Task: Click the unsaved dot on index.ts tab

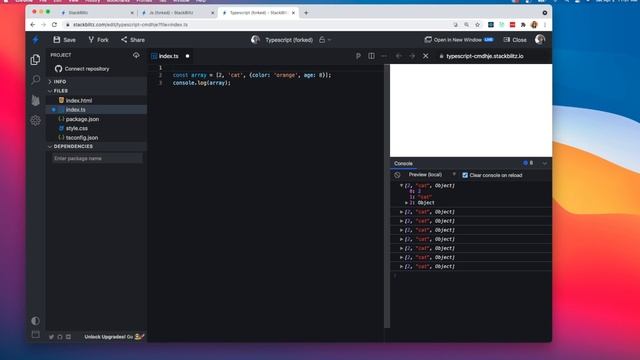Action: click(x=187, y=56)
